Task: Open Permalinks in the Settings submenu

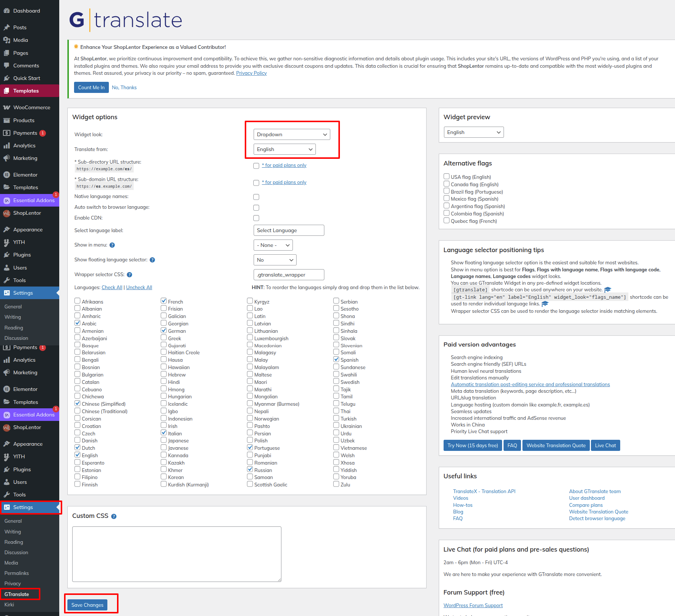Action: pos(17,573)
